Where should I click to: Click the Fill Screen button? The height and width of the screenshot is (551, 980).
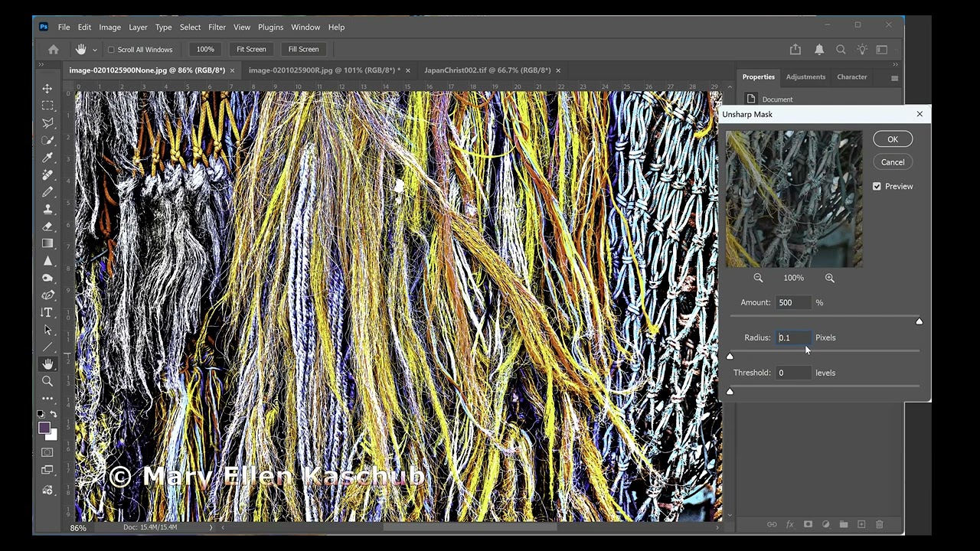[303, 49]
